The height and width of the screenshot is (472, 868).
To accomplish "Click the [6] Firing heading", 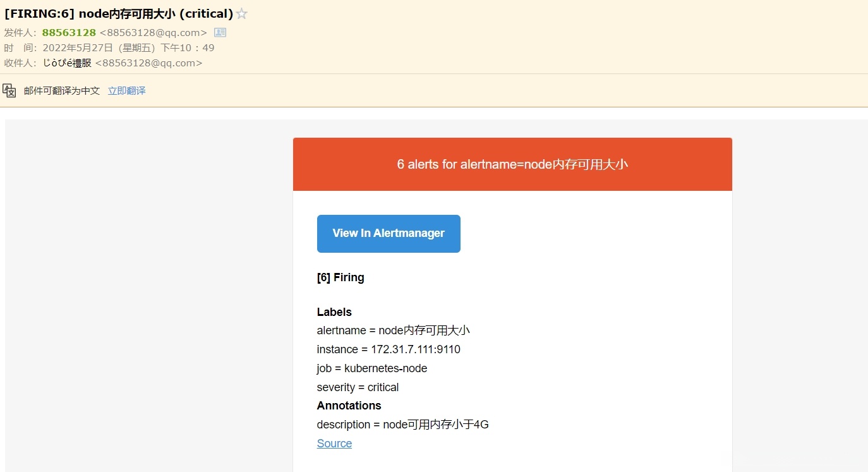I will pos(341,277).
